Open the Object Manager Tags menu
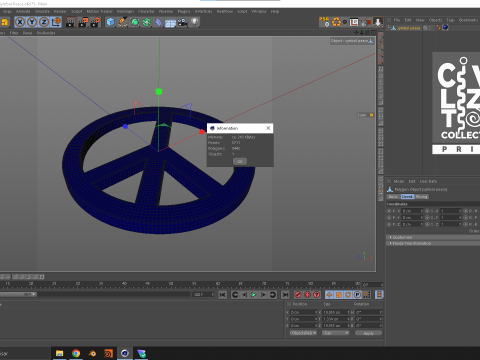This screenshot has height=360, width=480. pos(450,20)
